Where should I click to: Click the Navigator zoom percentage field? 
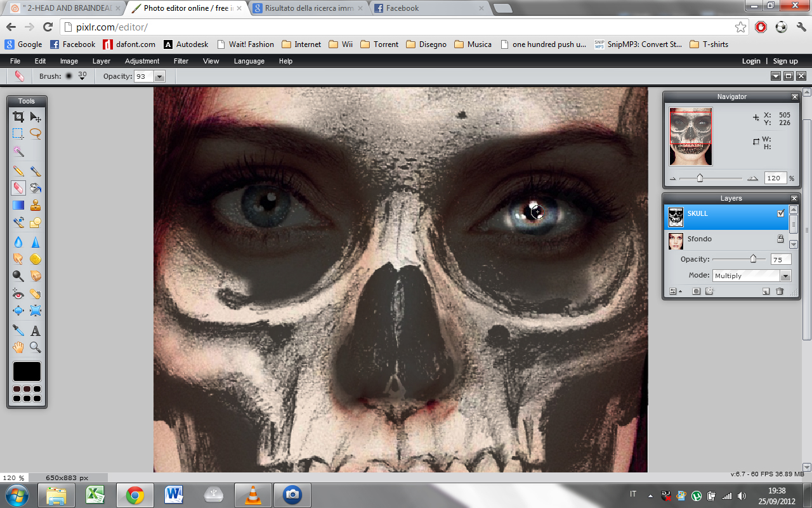click(x=775, y=178)
